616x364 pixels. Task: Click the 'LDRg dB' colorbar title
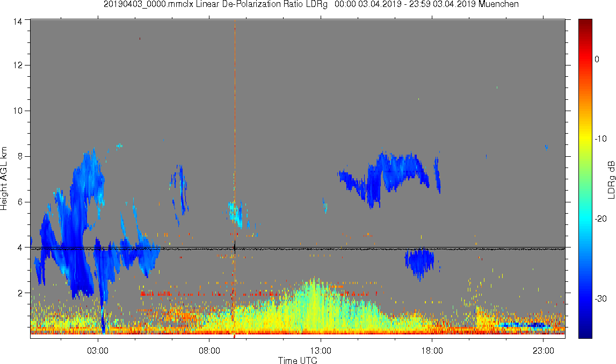(611, 179)
